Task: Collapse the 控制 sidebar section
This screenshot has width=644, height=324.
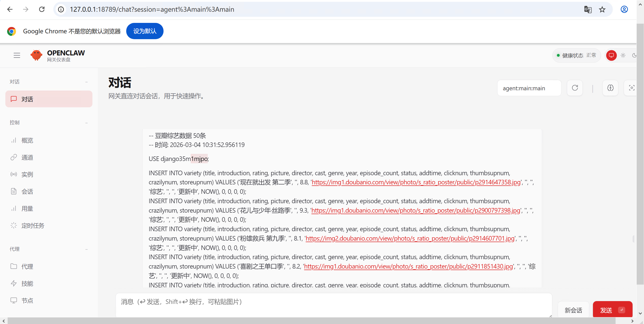Action: [87, 123]
